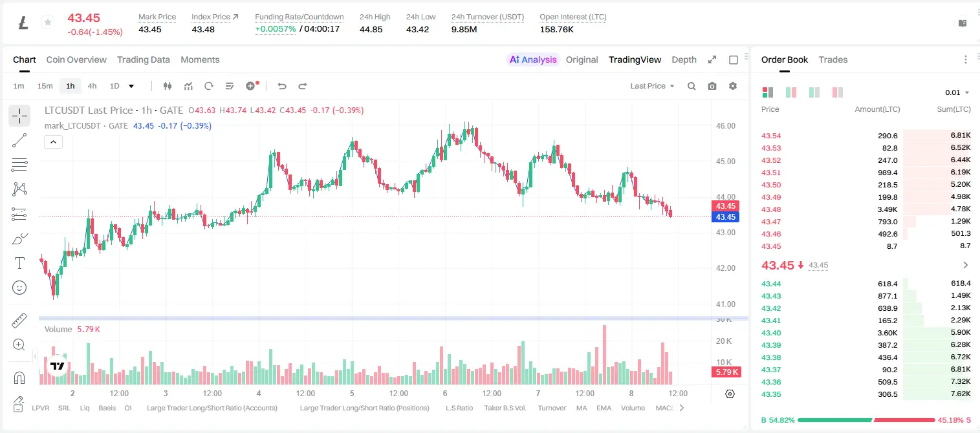The image size is (980, 433).
Task: Switch to the Trades tab
Action: point(833,59)
